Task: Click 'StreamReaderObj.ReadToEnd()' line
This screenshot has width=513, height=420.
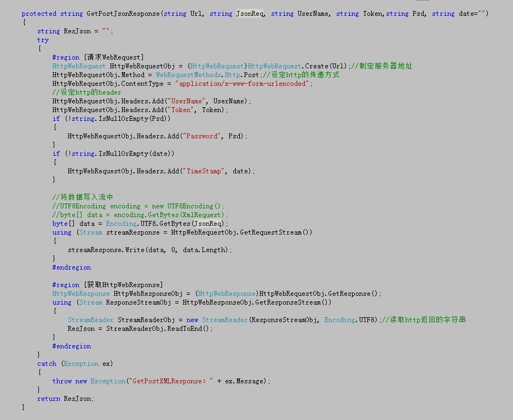Action: click(140, 329)
